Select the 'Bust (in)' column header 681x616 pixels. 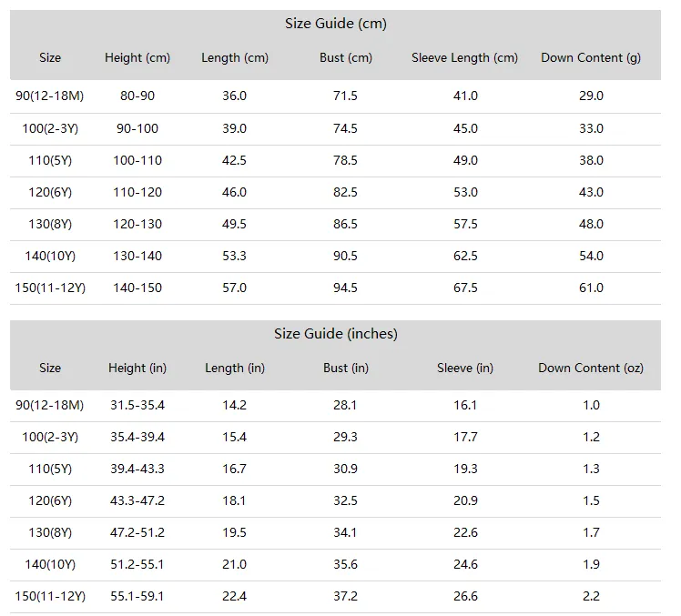point(346,369)
